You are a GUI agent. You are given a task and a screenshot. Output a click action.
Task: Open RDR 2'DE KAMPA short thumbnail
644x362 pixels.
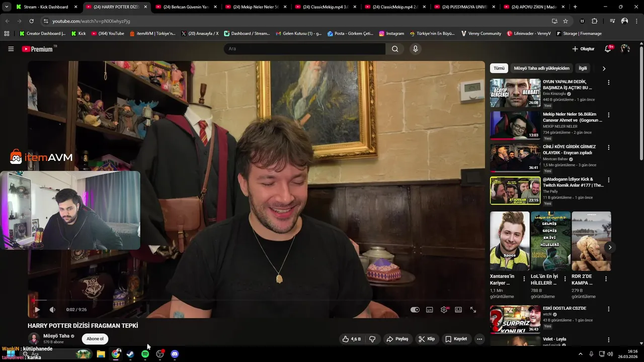591,241
